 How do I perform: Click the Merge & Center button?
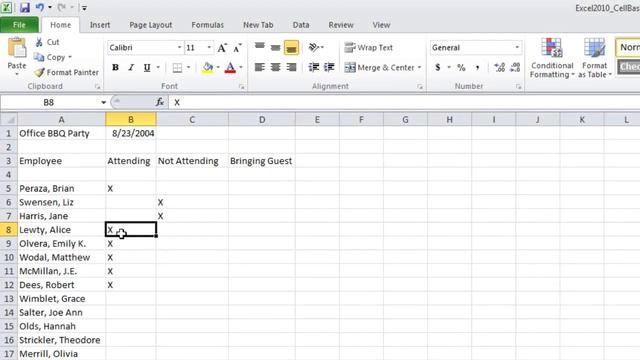[379, 67]
